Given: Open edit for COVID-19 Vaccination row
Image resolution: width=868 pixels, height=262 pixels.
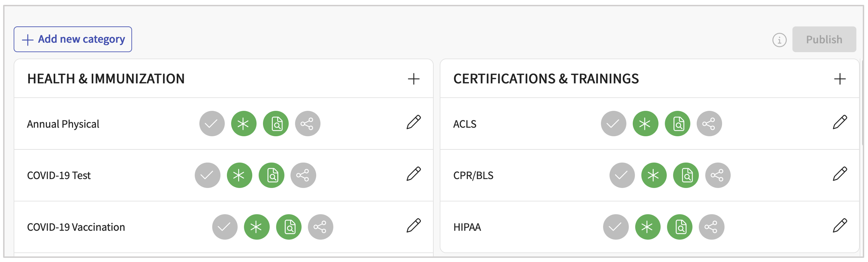Looking at the screenshot, I should (413, 226).
